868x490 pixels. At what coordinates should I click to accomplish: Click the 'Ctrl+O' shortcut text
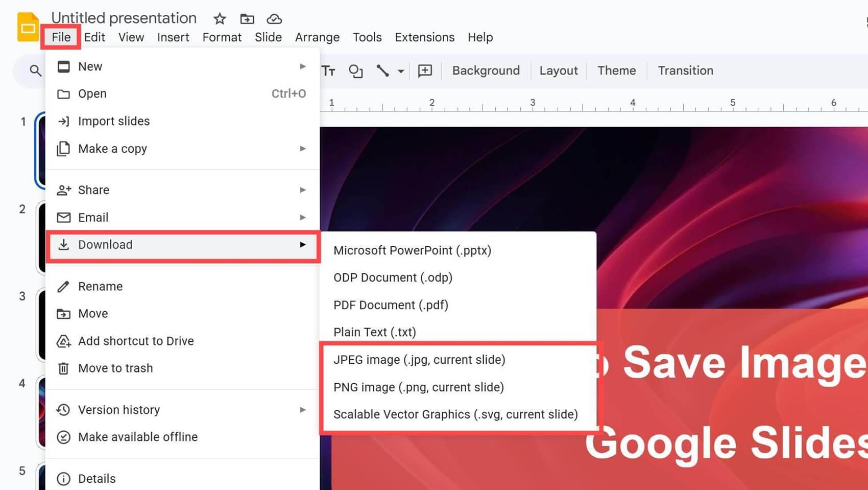288,94
